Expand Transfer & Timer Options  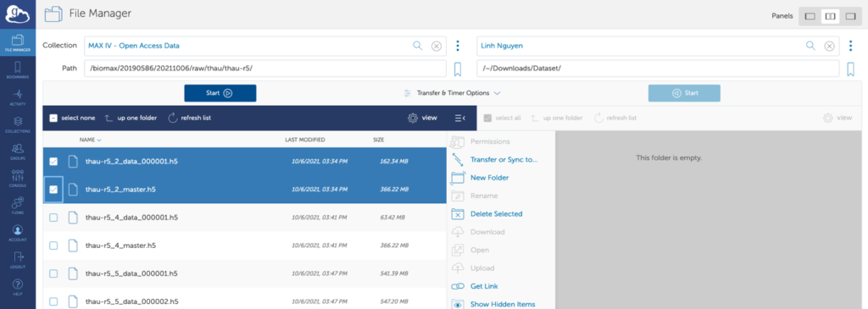pyautogui.click(x=453, y=93)
